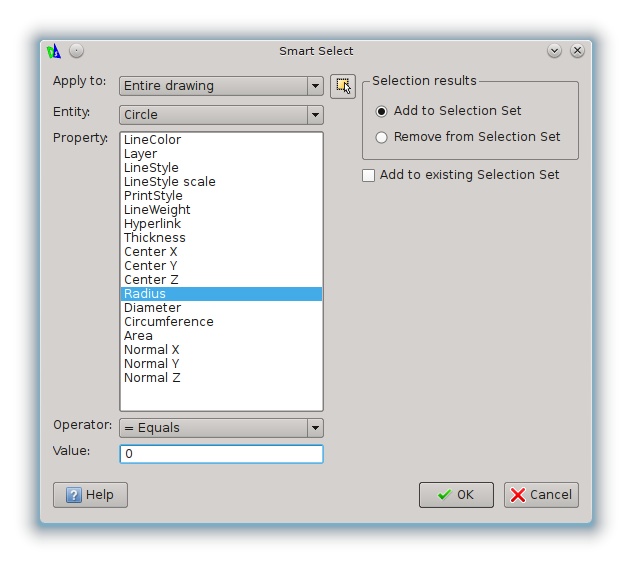Enable Add to existing Selection Set
This screenshot has height=563, width=632.
(x=369, y=175)
